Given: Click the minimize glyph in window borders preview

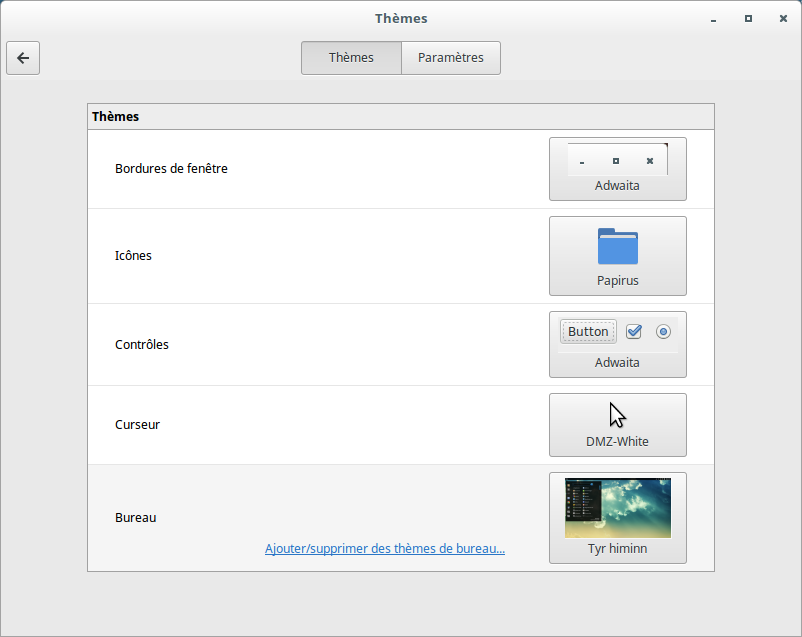Looking at the screenshot, I should (582, 162).
